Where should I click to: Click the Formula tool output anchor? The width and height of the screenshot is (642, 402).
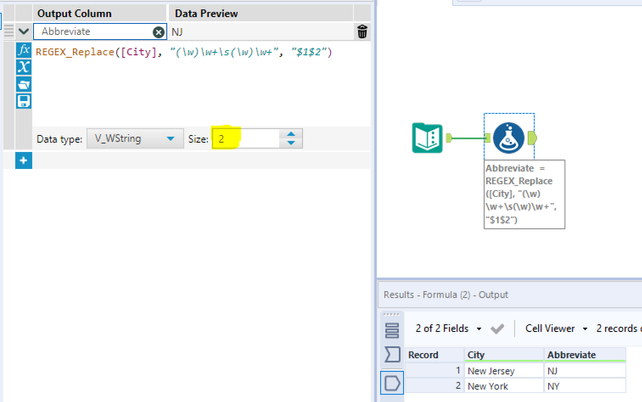532,138
